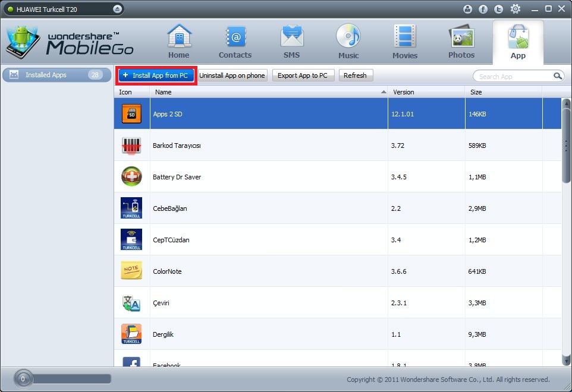Image resolution: width=572 pixels, height=392 pixels.
Task: Open the SMS envelope icon
Action: click(x=291, y=36)
